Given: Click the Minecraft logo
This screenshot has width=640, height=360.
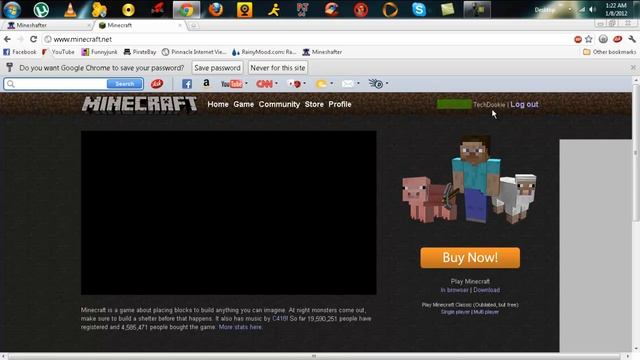Looking at the screenshot, I should point(140,104).
